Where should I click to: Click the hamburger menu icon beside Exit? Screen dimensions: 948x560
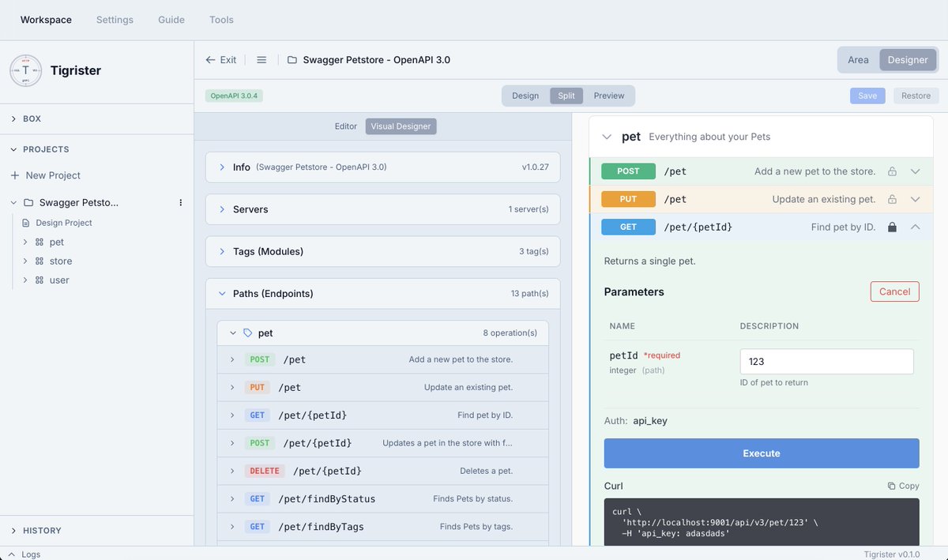tap(261, 60)
